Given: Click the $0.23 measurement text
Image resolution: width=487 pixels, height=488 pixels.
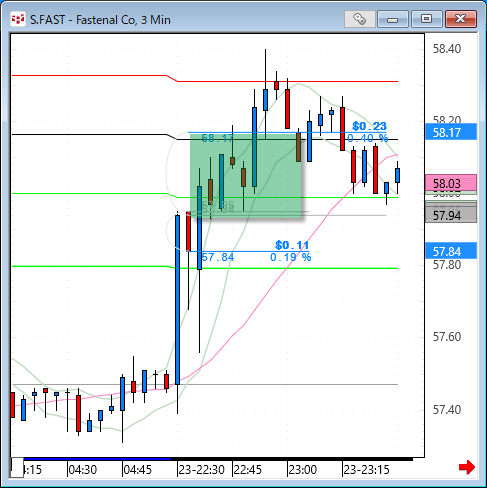Looking at the screenshot, I should [x=369, y=126].
